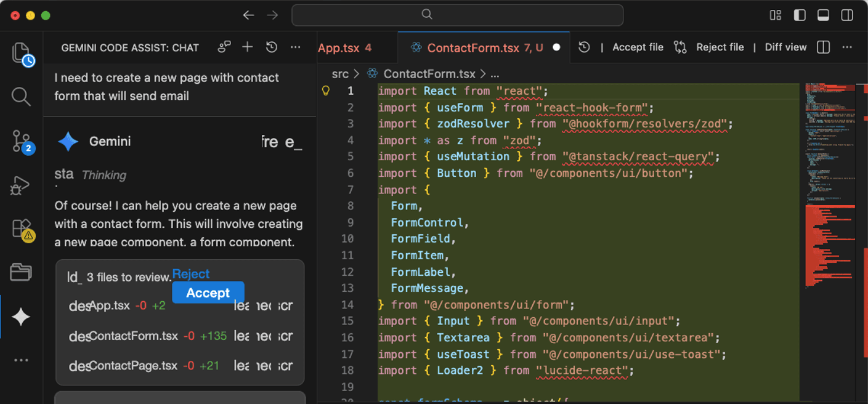Expand additional views ellipsis in activity bar
The image size is (868, 404).
point(21,360)
